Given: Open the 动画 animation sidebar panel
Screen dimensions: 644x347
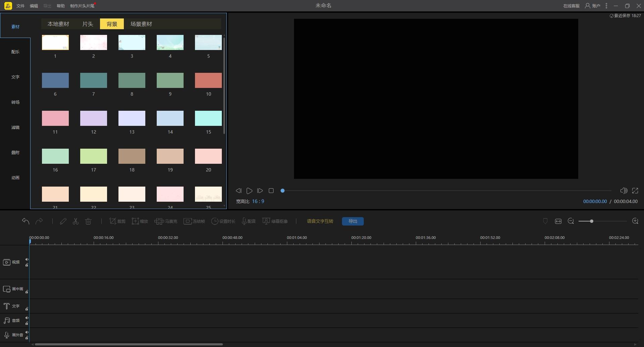Looking at the screenshot, I should 15,178.
